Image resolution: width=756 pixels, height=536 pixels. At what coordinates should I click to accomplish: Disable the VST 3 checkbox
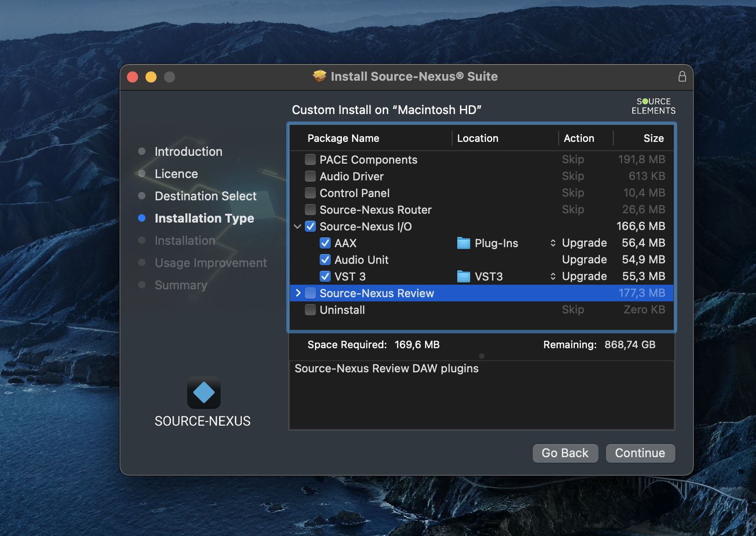325,277
